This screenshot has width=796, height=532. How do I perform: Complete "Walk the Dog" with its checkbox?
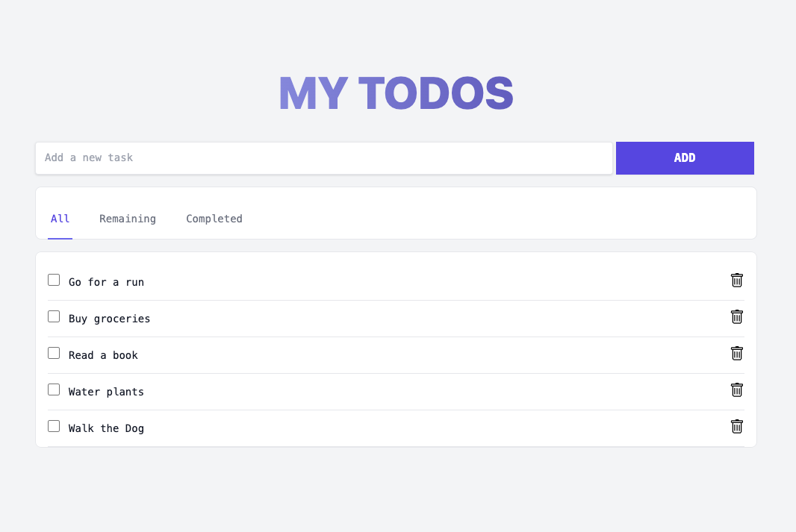[54, 425]
